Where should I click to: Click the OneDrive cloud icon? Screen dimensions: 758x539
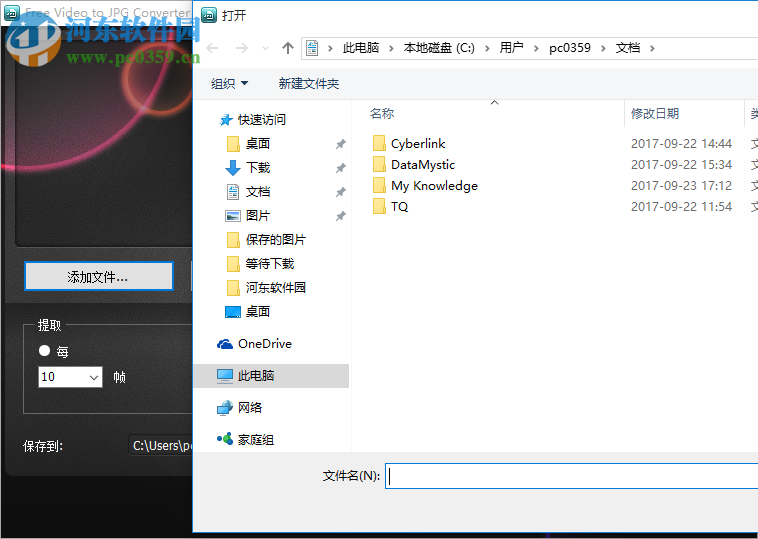pos(225,344)
